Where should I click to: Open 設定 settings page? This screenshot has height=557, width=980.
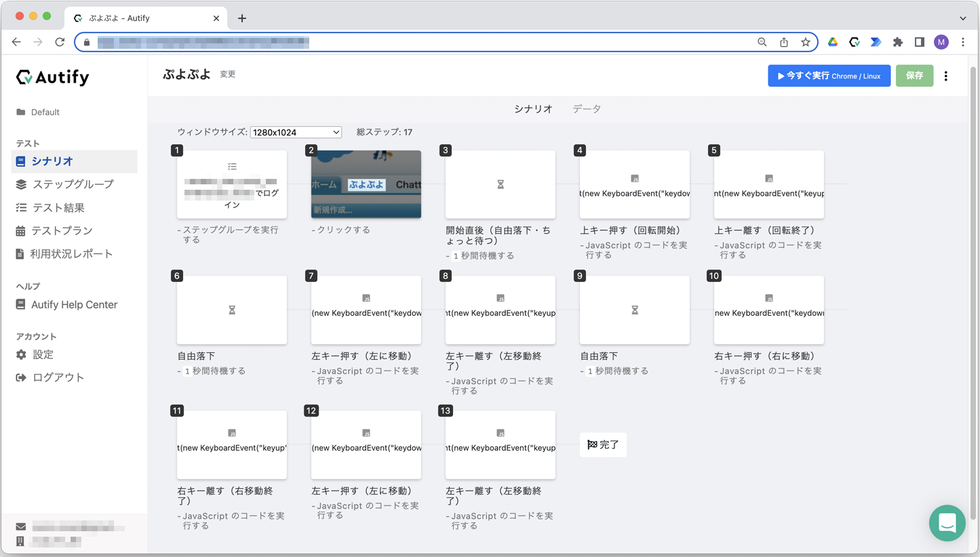click(35, 354)
